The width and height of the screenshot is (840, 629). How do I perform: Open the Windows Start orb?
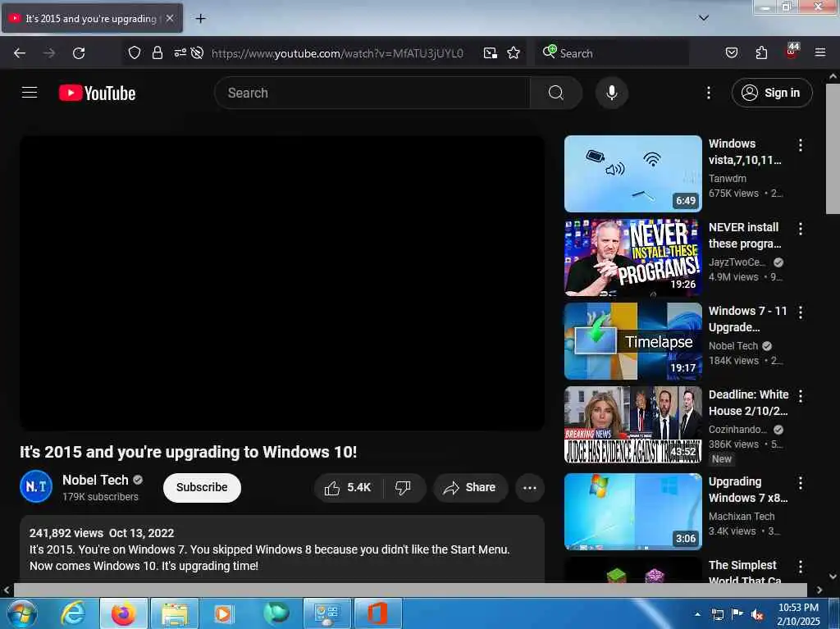[22, 614]
